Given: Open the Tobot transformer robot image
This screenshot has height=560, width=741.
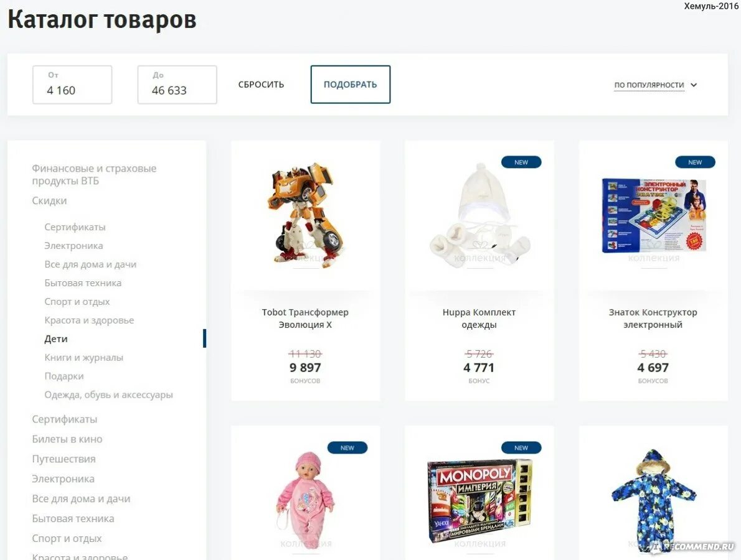Looking at the screenshot, I should point(305,215).
